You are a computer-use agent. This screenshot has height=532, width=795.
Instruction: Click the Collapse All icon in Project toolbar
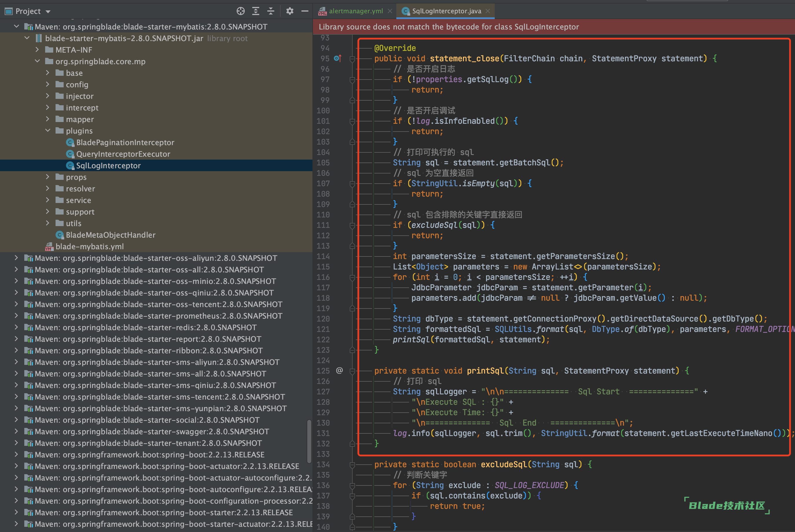coord(270,11)
